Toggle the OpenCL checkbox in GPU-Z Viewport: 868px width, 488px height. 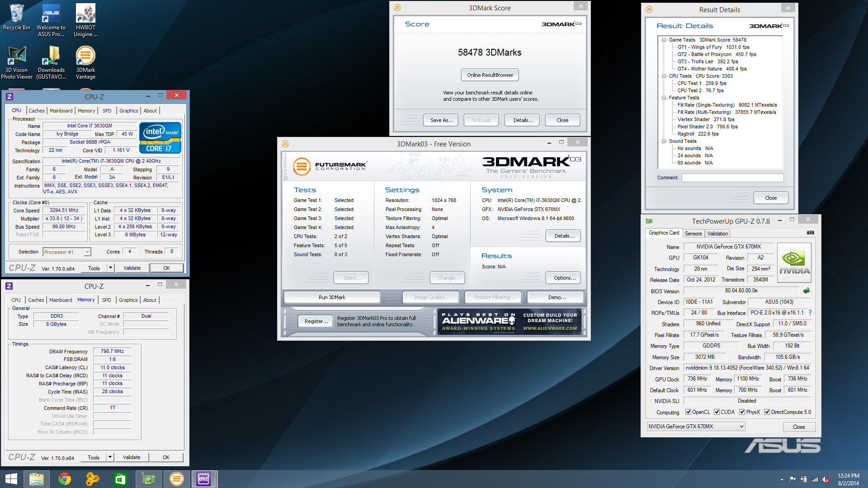[688, 412]
